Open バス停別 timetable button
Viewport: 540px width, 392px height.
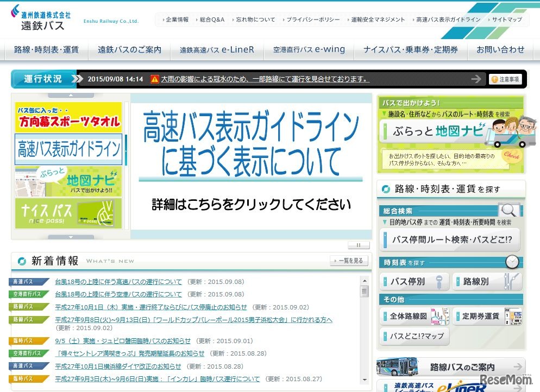(415, 282)
